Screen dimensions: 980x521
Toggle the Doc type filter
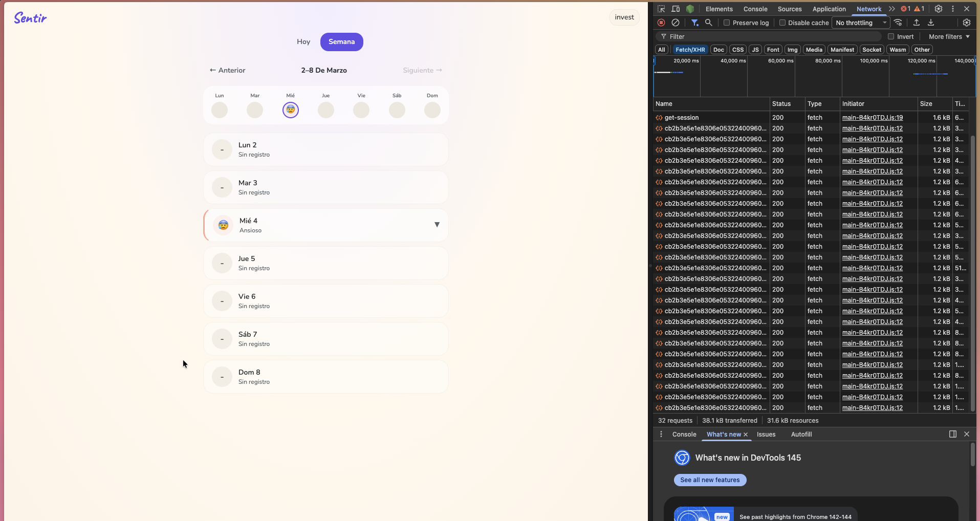pyautogui.click(x=718, y=50)
